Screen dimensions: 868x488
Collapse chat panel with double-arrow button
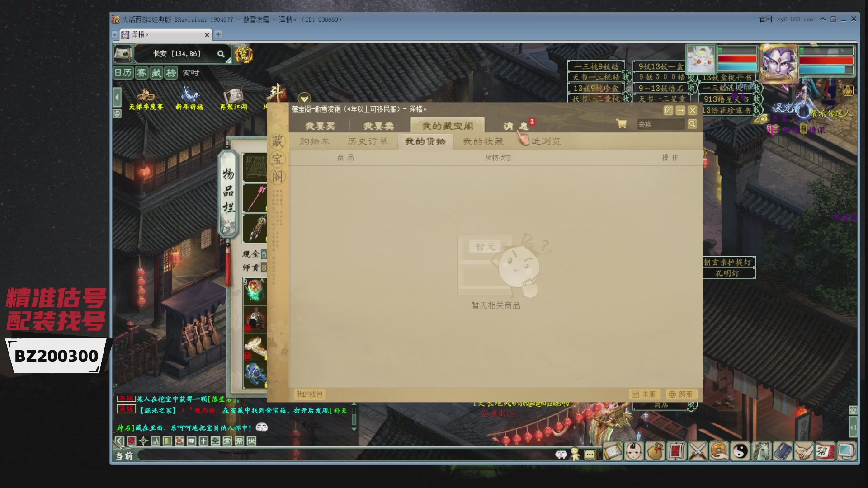(x=119, y=441)
